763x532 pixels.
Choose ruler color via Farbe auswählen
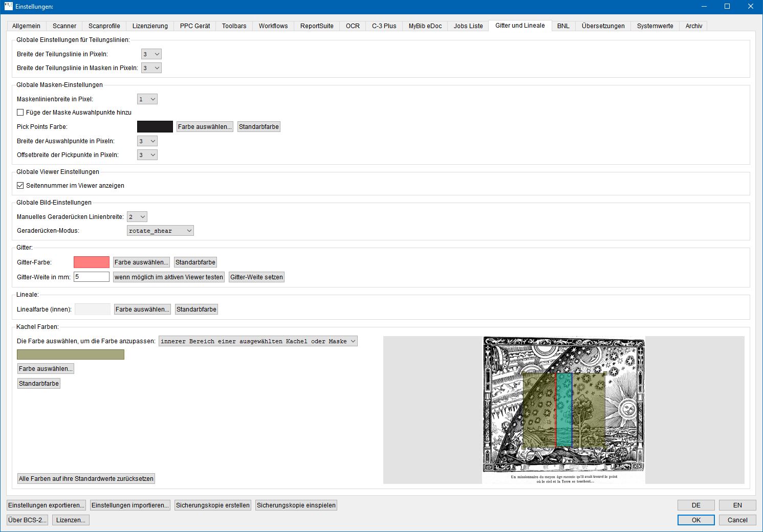142,309
